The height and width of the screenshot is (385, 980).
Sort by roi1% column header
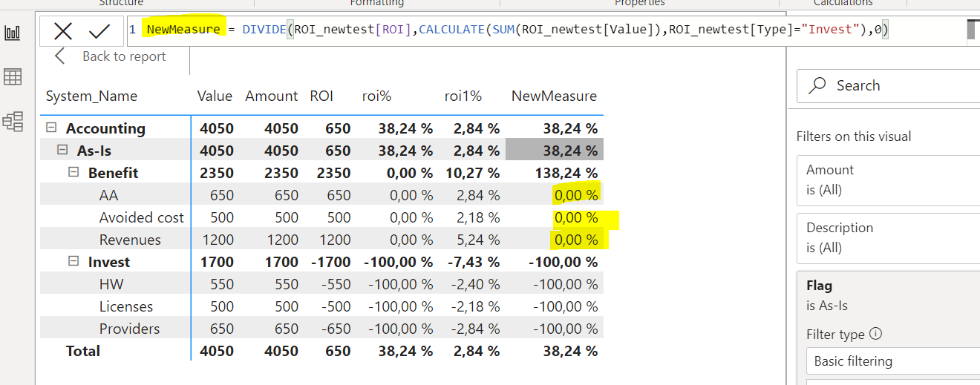(x=463, y=96)
